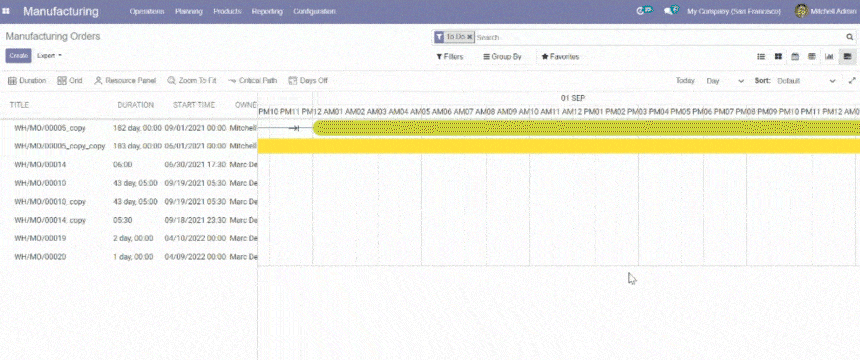860x360 pixels.
Task: Switch to list view icon
Action: coord(761,57)
